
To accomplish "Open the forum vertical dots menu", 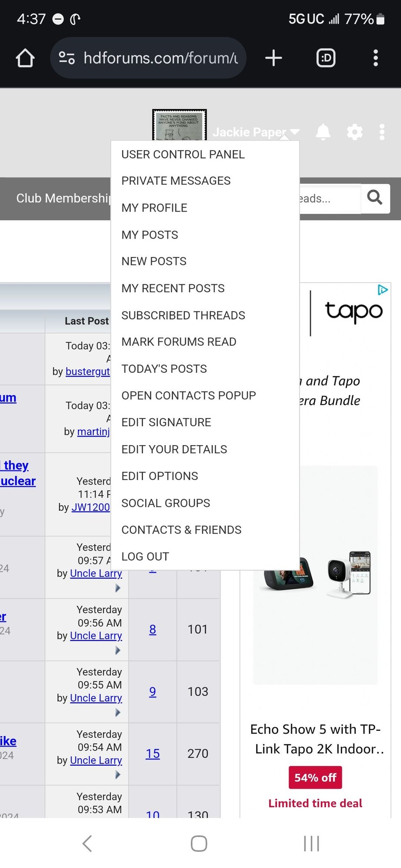I will coord(382,132).
